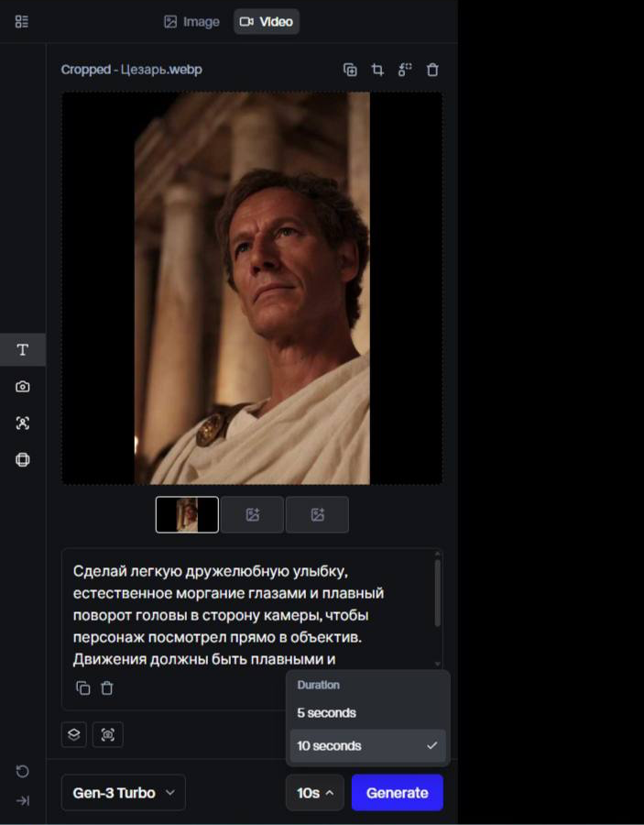Click the 'Duration' label in the popup
Image resolution: width=644 pixels, height=825 pixels.
[x=319, y=685]
